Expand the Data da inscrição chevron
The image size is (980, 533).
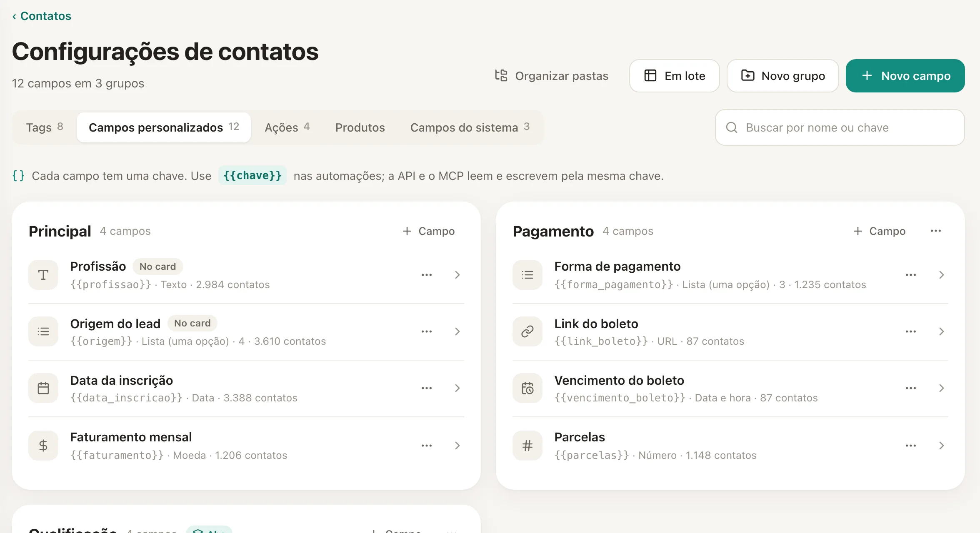pos(457,388)
